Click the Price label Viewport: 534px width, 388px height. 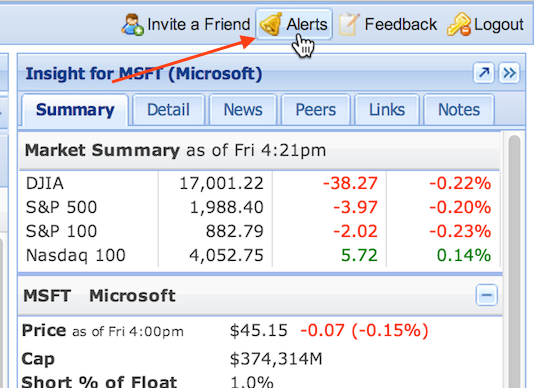pos(44,330)
